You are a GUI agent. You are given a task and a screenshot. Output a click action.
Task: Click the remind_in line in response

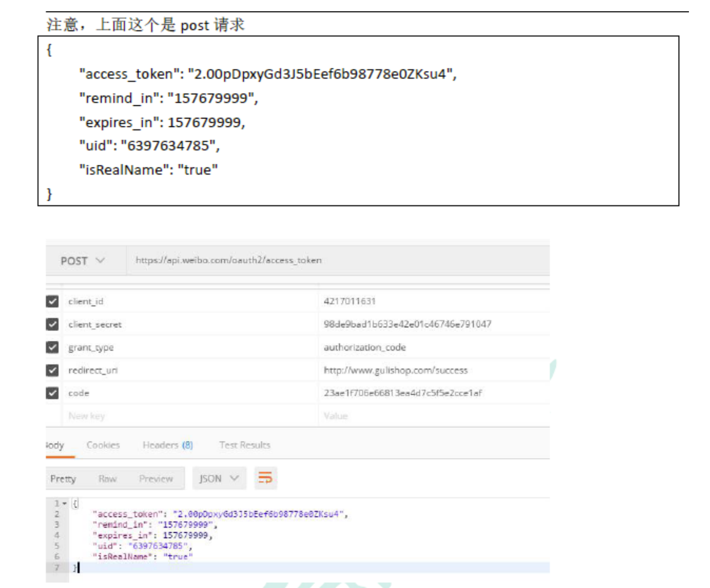coord(155,525)
